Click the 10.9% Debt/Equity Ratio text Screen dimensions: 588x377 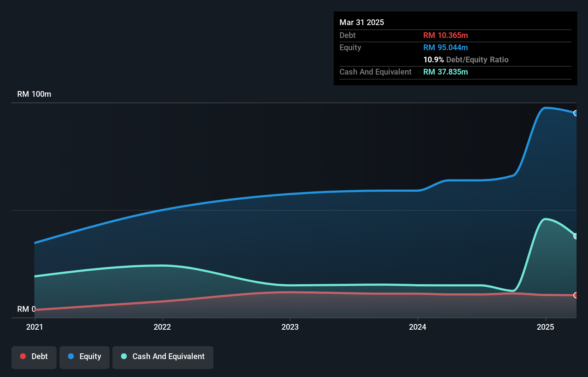click(466, 60)
